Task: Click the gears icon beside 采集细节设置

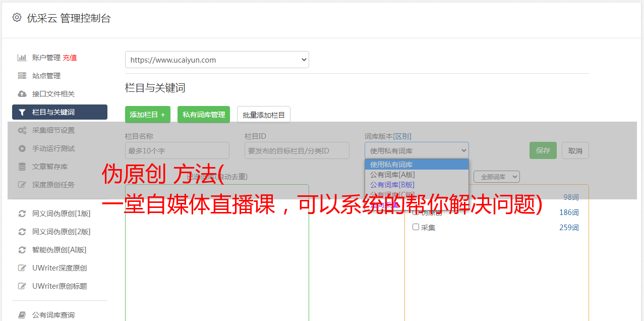Action: coord(22,130)
